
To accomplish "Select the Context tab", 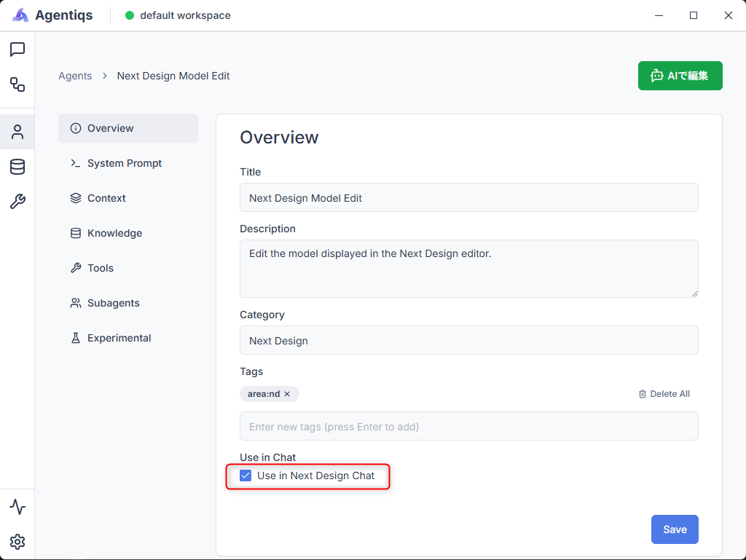I will pos(128,198).
